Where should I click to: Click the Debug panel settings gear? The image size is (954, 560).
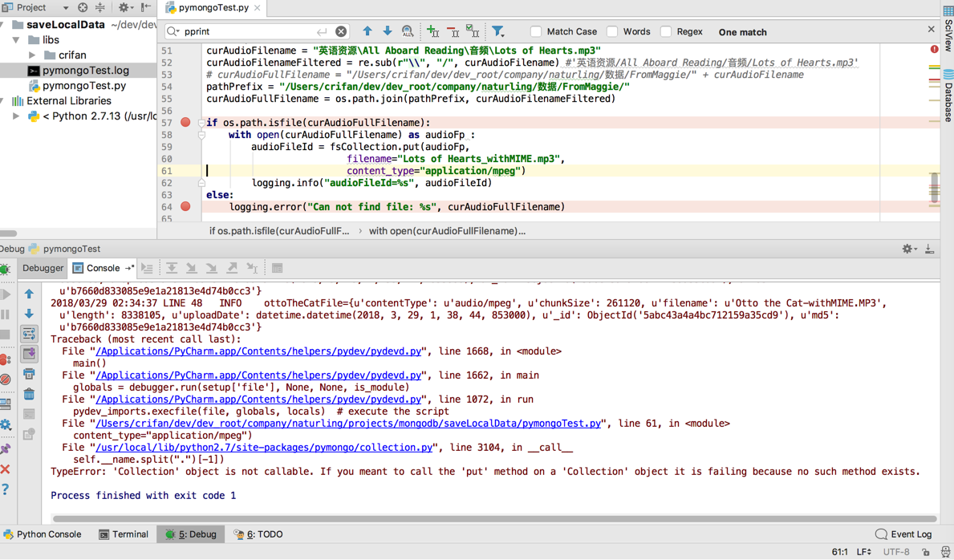[907, 249]
